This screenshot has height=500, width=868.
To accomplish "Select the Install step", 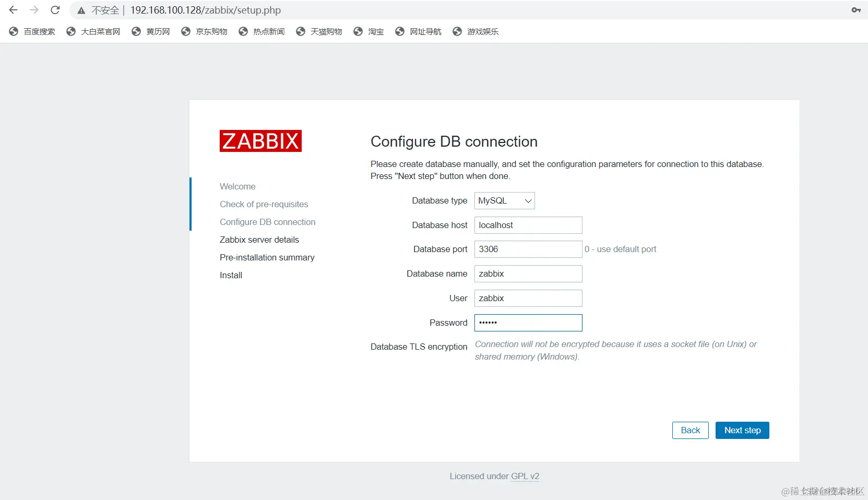I will coord(231,275).
